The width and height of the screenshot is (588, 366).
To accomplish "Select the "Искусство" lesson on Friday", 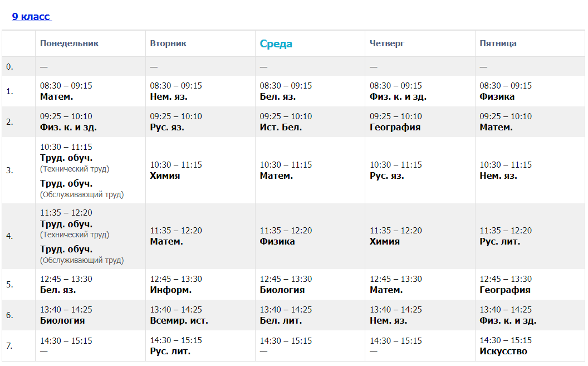I will (x=503, y=351).
